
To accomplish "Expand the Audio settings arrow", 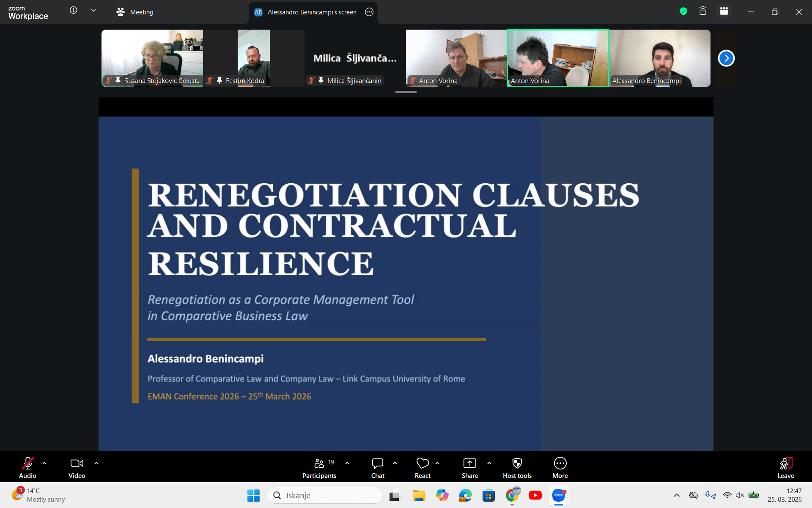I will coord(44,463).
